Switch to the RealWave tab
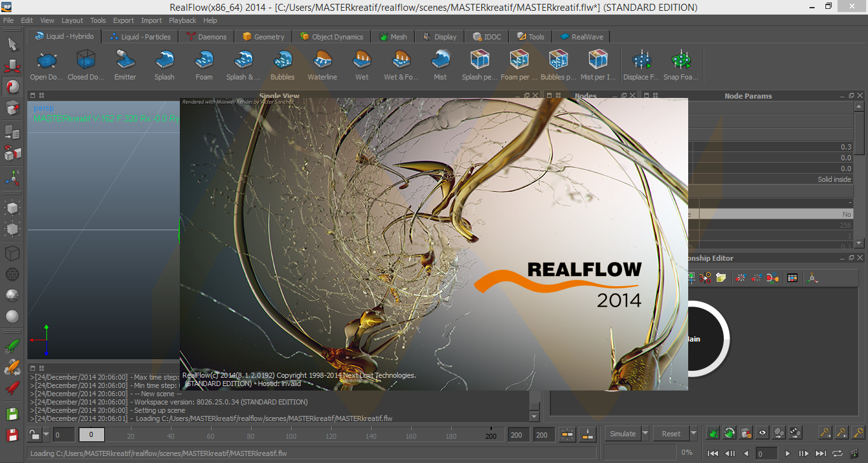868x463 pixels. pos(581,37)
